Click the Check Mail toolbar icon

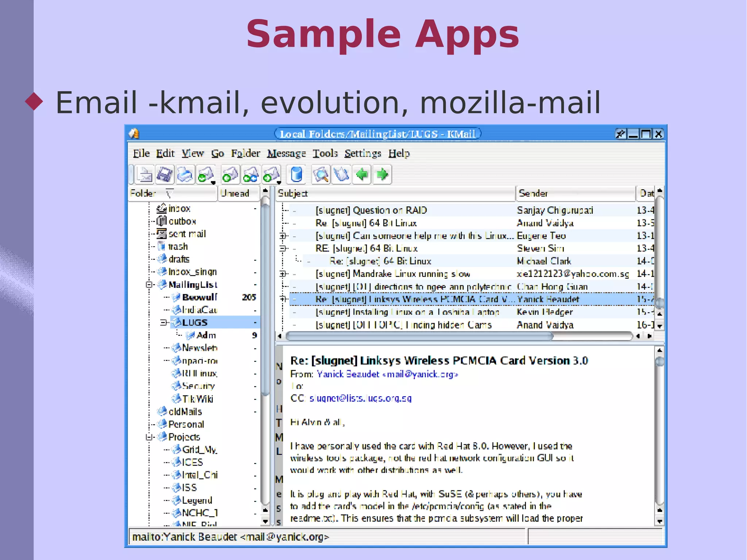(x=205, y=174)
